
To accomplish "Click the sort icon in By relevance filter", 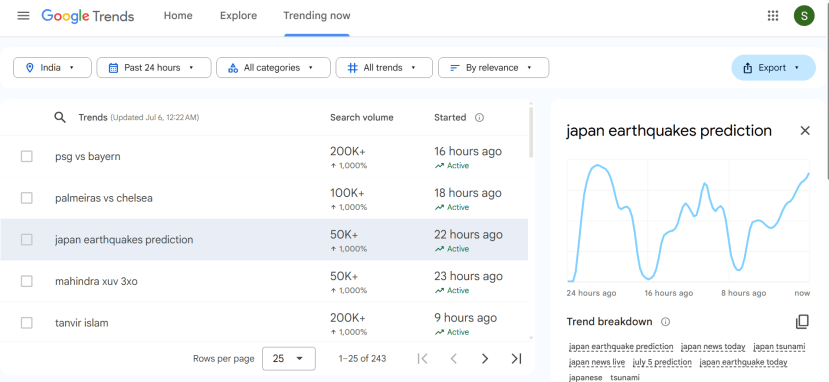I will [455, 68].
